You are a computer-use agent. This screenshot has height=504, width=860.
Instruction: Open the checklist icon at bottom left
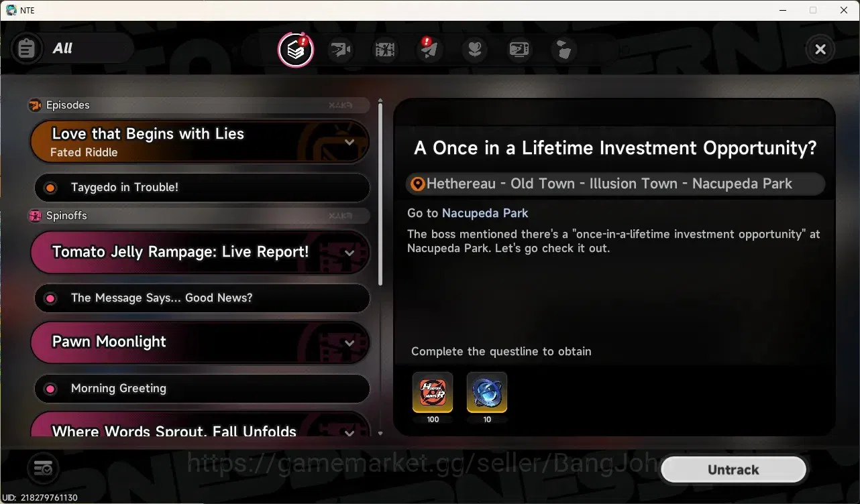coord(43,468)
